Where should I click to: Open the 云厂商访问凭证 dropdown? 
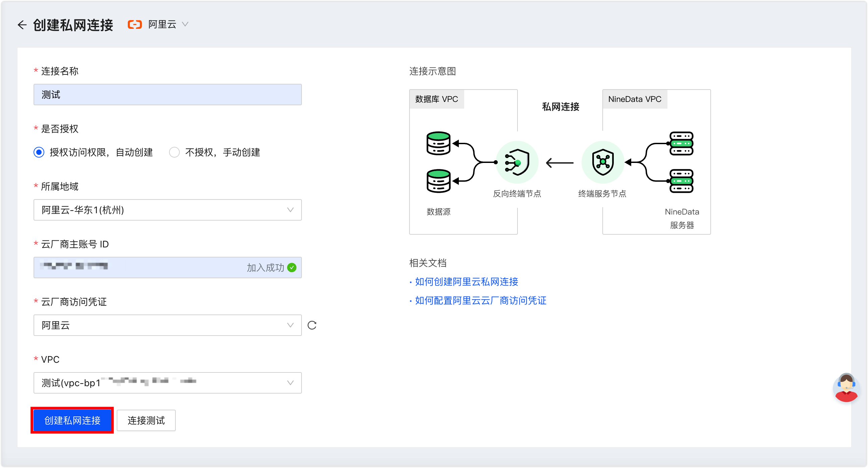pyautogui.click(x=167, y=325)
